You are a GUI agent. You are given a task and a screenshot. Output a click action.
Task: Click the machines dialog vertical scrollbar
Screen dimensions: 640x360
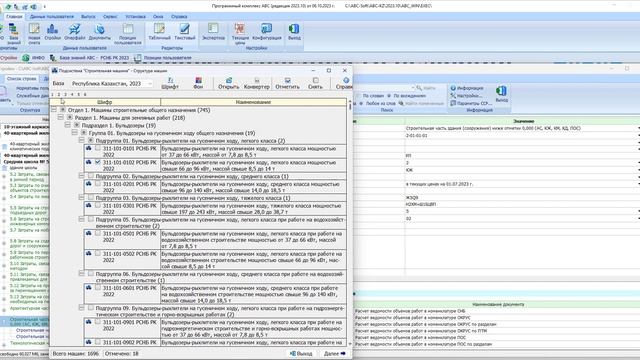[350, 222]
